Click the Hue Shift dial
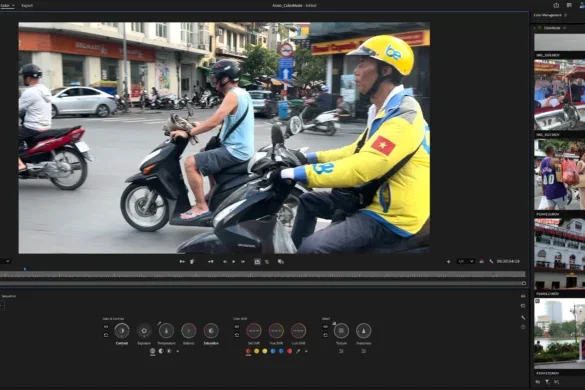The image size is (585, 390). point(276,331)
